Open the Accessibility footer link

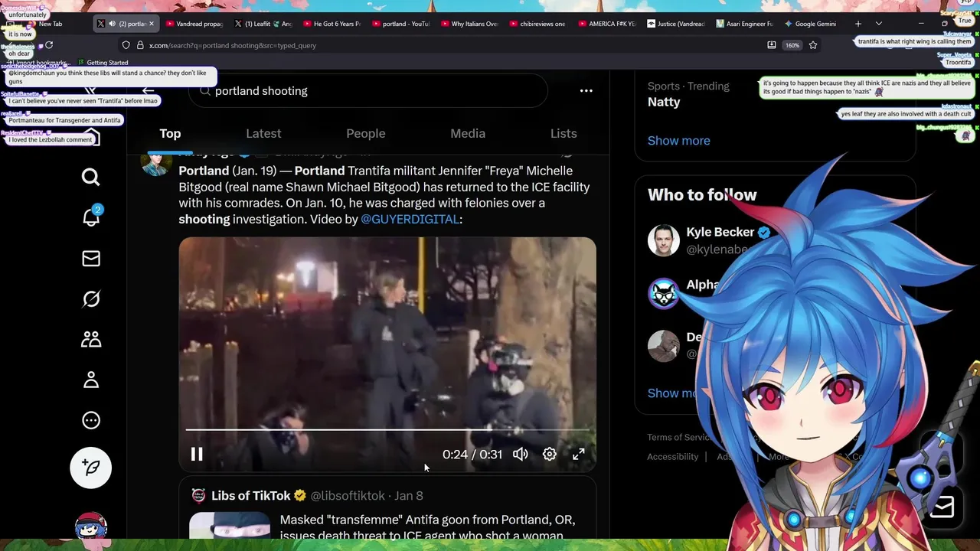click(x=673, y=457)
